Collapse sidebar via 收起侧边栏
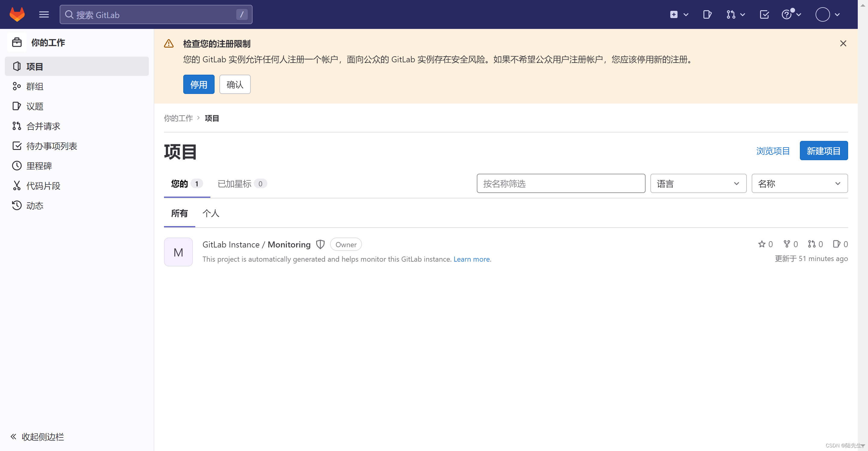This screenshot has height=451, width=868. pos(37,437)
